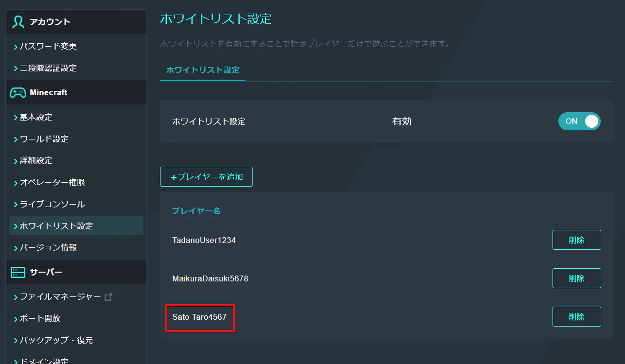Click the Minecraft section header label
This screenshot has height=364, width=625.
pos(49,92)
